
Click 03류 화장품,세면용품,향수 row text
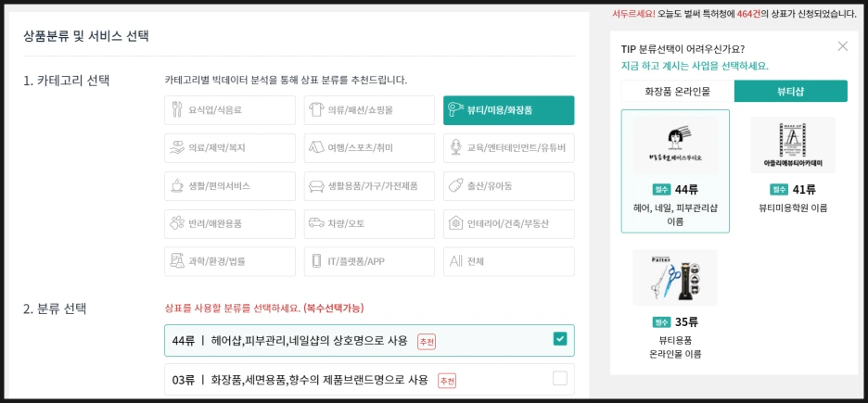click(x=300, y=380)
